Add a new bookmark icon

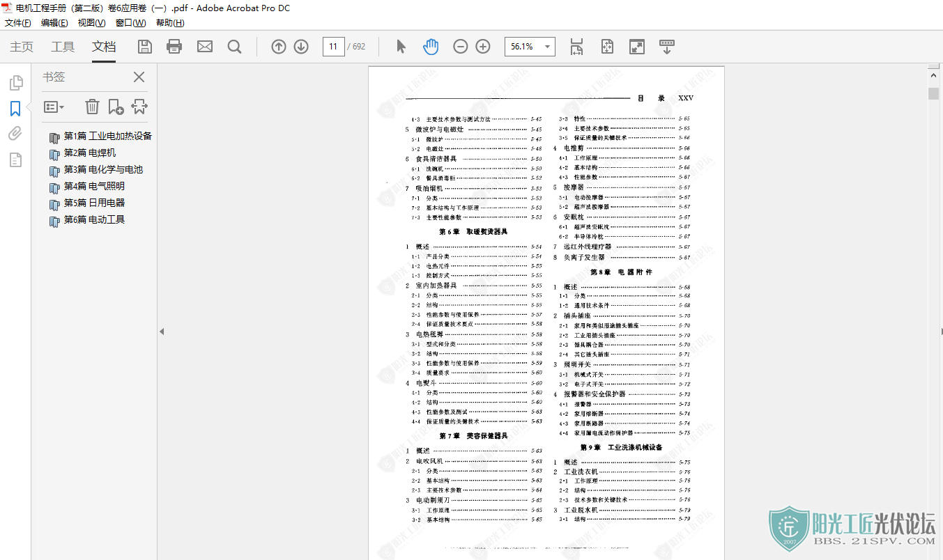(116, 107)
